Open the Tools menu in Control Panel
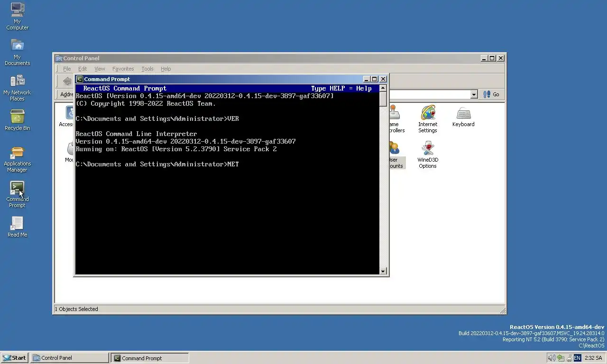The height and width of the screenshot is (364, 607). [147, 69]
